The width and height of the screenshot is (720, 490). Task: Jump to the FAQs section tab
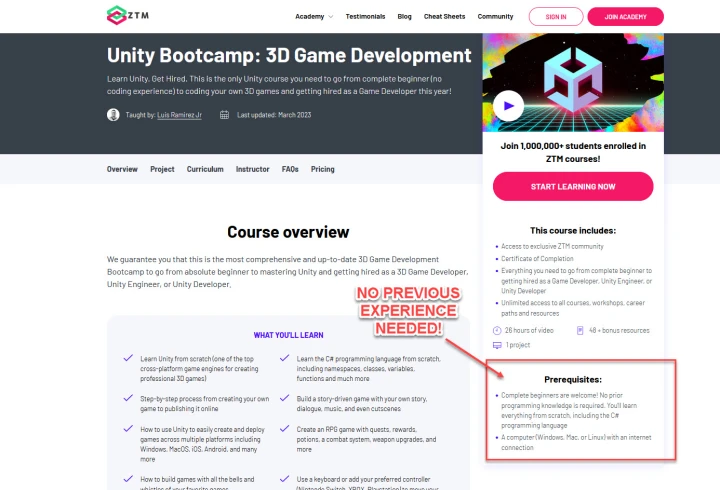click(290, 169)
